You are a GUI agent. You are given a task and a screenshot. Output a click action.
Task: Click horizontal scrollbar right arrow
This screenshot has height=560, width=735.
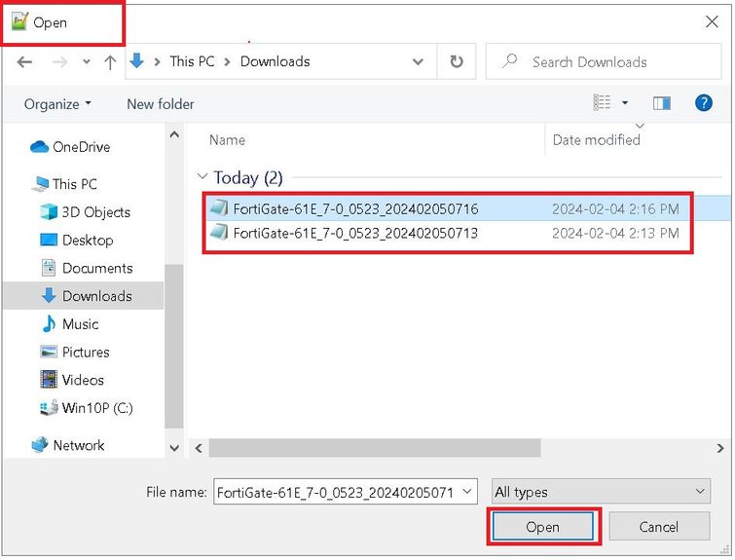[x=720, y=448]
